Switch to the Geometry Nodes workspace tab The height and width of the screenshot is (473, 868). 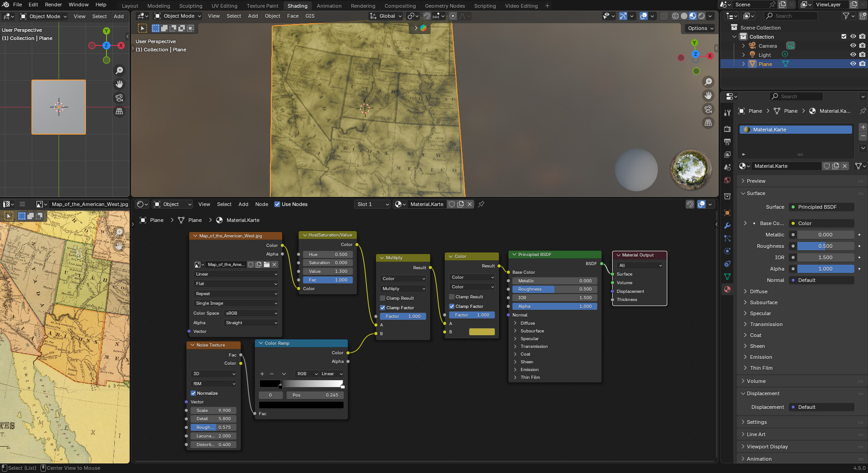coord(445,6)
